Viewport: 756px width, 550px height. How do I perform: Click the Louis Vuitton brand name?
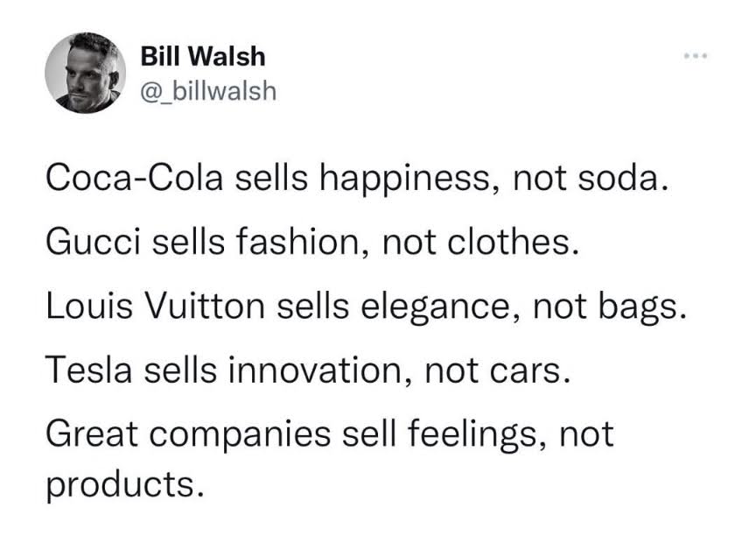(x=155, y=306)
